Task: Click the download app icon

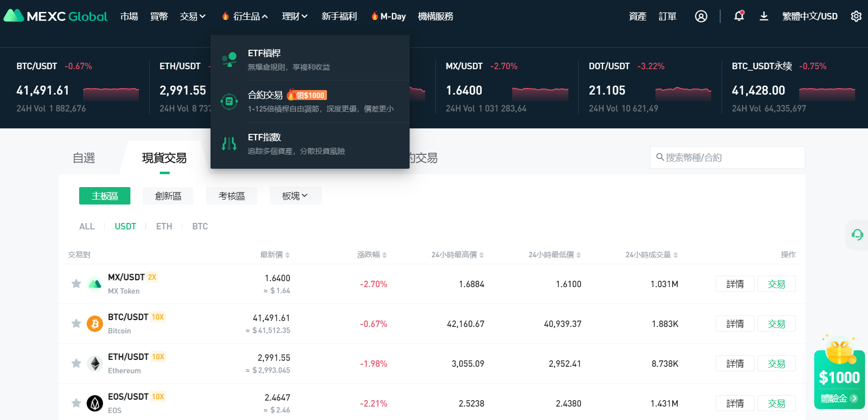Action: tap(763, 16)
